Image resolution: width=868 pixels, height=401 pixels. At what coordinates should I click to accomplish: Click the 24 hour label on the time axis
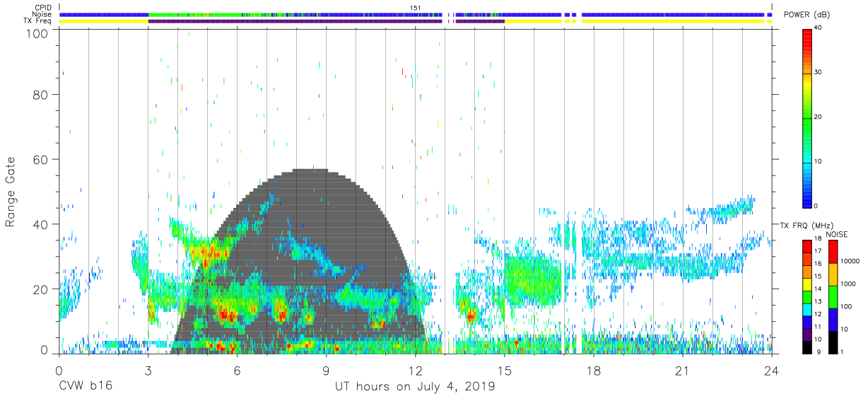point(772,371)
